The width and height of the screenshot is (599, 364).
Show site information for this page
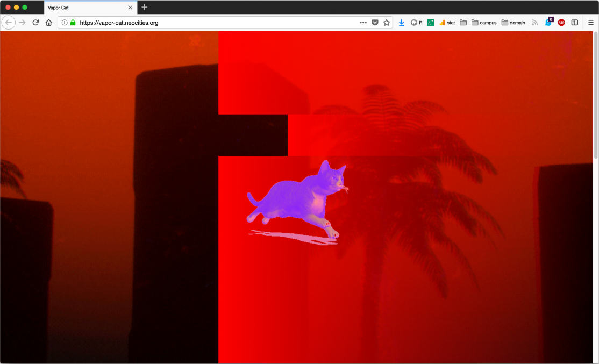tap(65, 23)
